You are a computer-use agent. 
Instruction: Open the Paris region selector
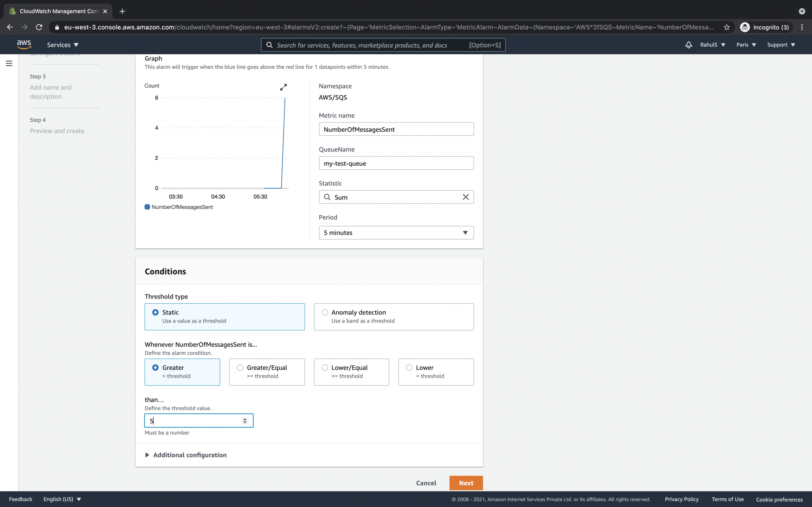(745, 45)
